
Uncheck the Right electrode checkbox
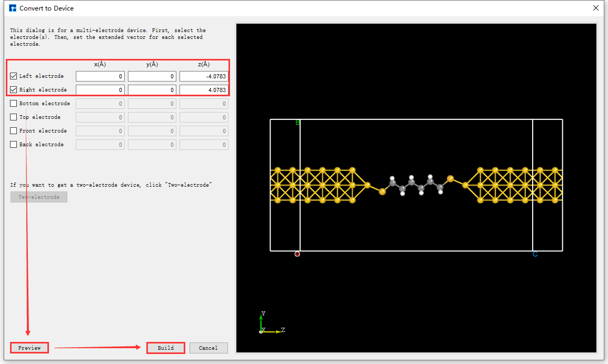click(13, 89)
